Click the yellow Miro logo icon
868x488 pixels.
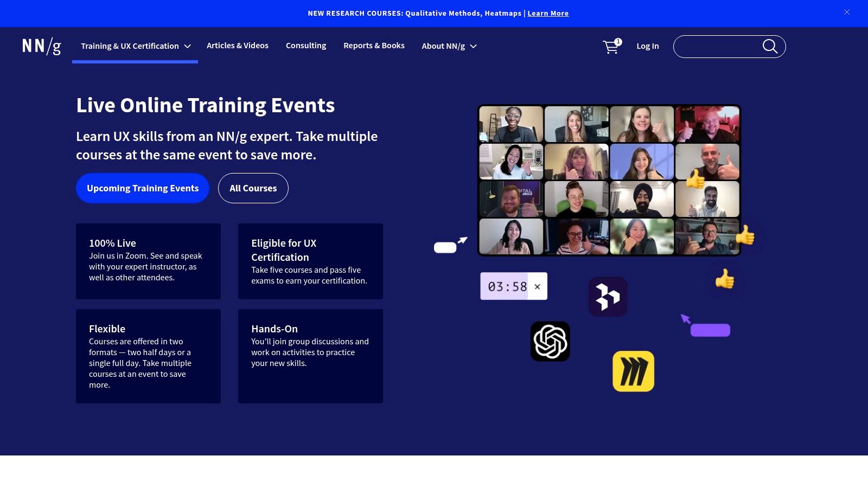633,371
